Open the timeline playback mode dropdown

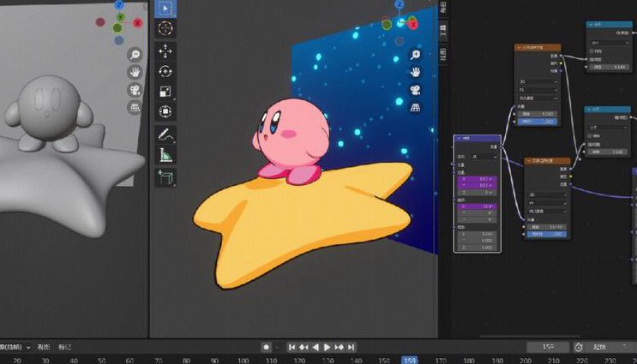coord(15,347)
